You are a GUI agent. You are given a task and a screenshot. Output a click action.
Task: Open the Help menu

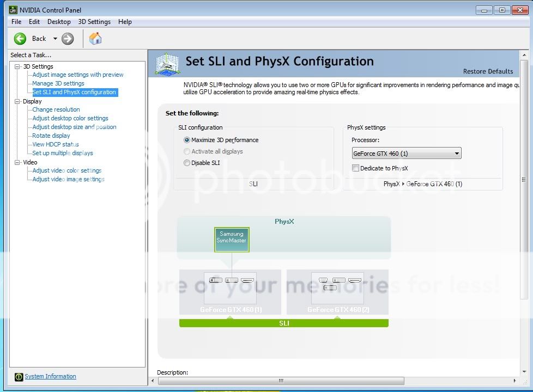pos(125,22)
